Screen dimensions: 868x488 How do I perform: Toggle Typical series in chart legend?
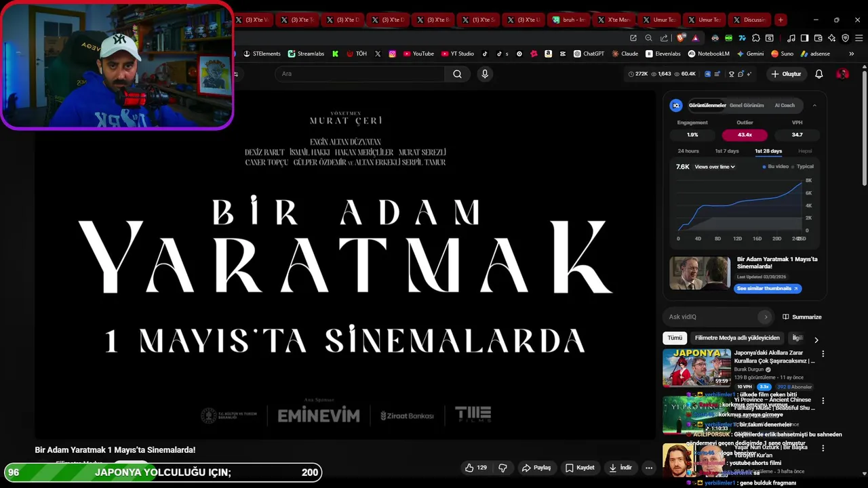[803, 167]
